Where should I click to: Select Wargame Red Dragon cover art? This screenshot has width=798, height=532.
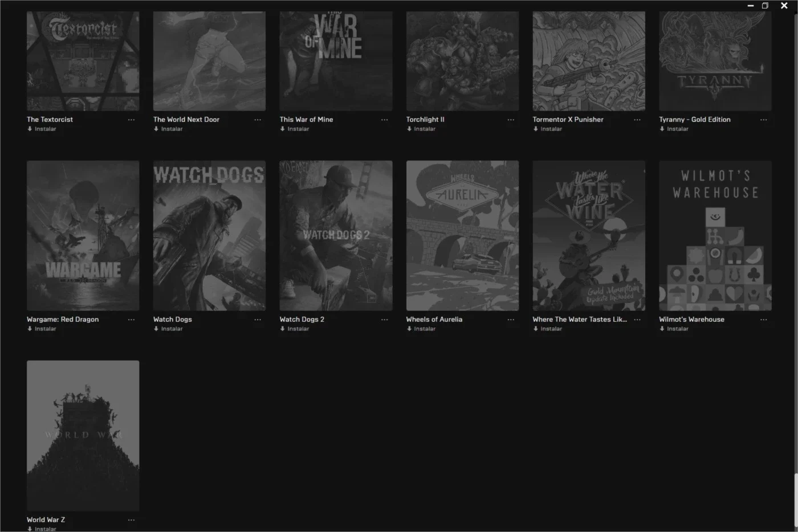click(83, 236)
